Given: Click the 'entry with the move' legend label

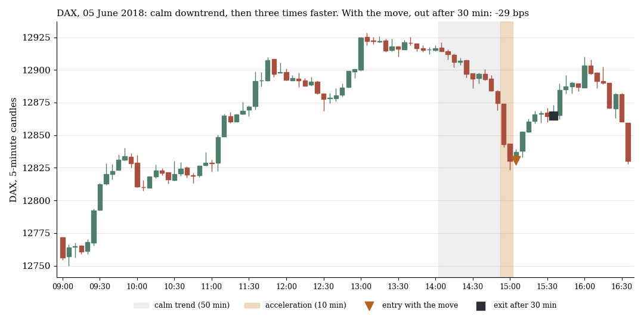Looking at the screenshot, I should (x=420, y=305).
